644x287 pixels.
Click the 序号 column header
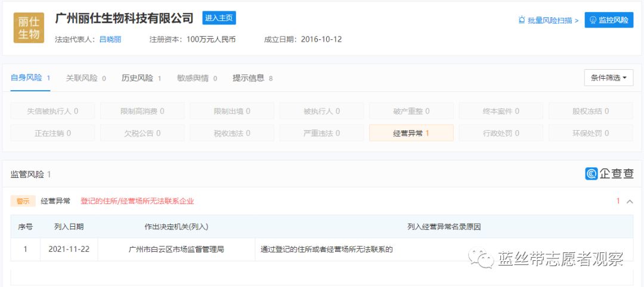click(26, 227)
